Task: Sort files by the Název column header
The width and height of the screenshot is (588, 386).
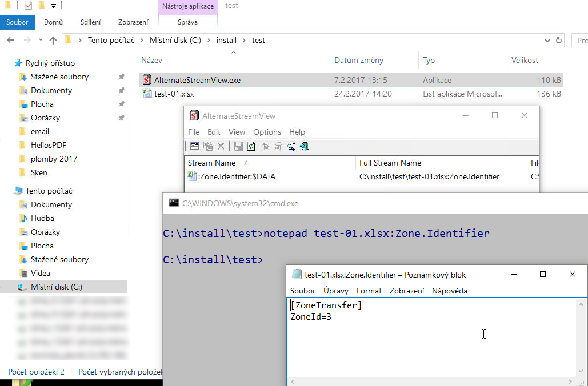Action: [x=234, y=60]
